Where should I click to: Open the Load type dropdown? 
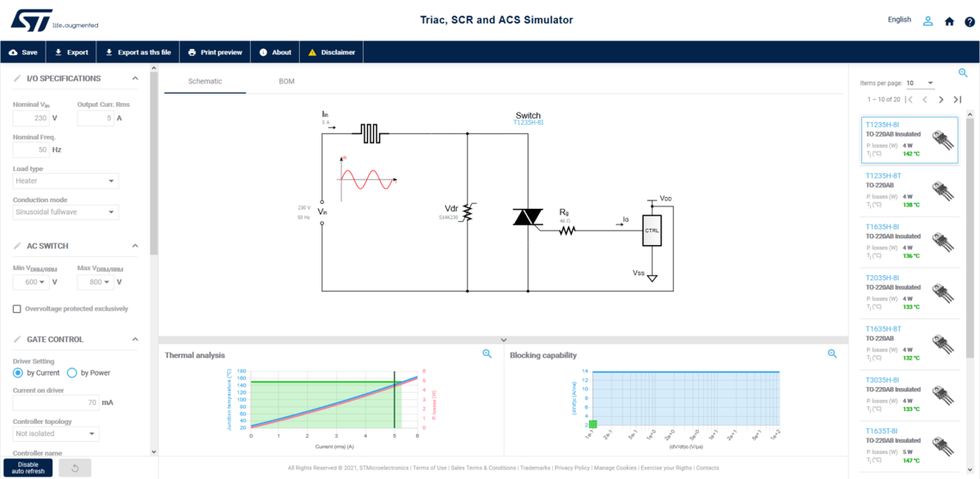[65, 181]
